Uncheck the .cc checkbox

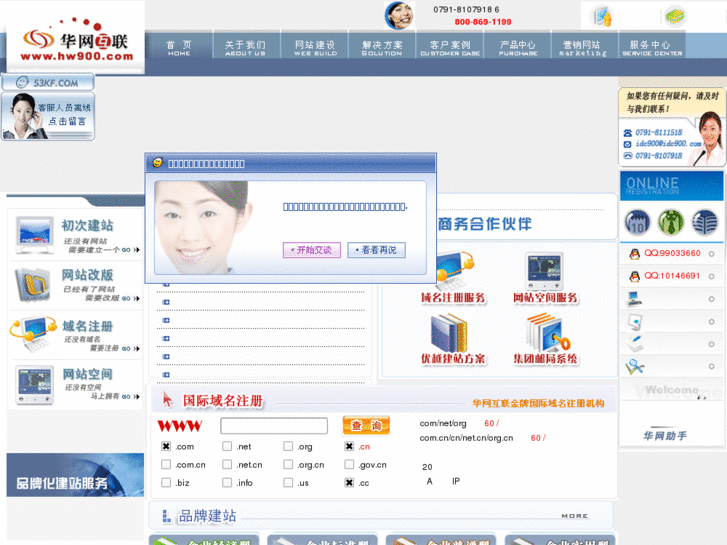pyautogui.click(x=349, y=482)
